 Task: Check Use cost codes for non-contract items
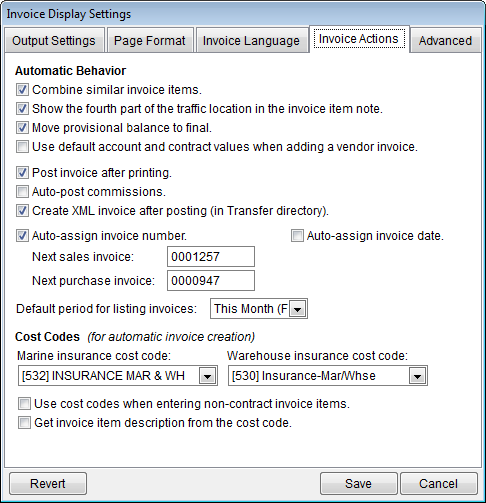[24, 404]
